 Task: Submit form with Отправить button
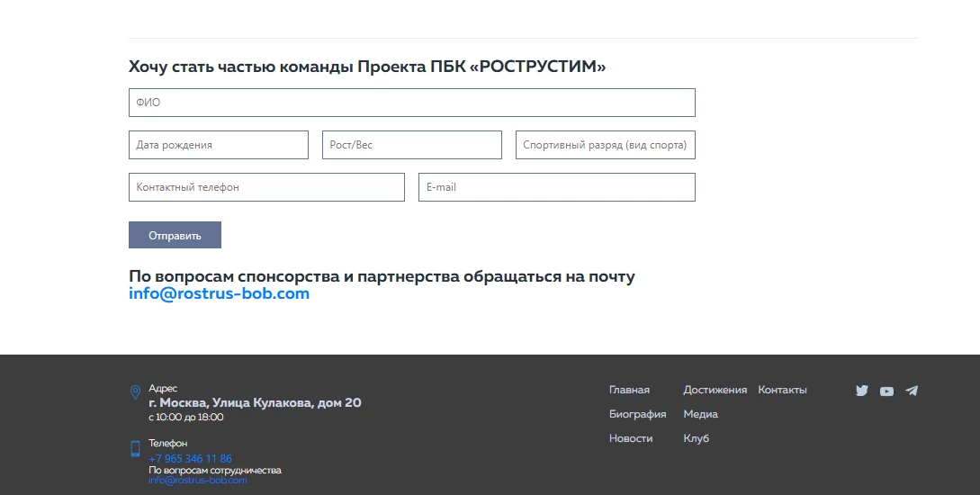pyautogui.click(x=175, y=235)
